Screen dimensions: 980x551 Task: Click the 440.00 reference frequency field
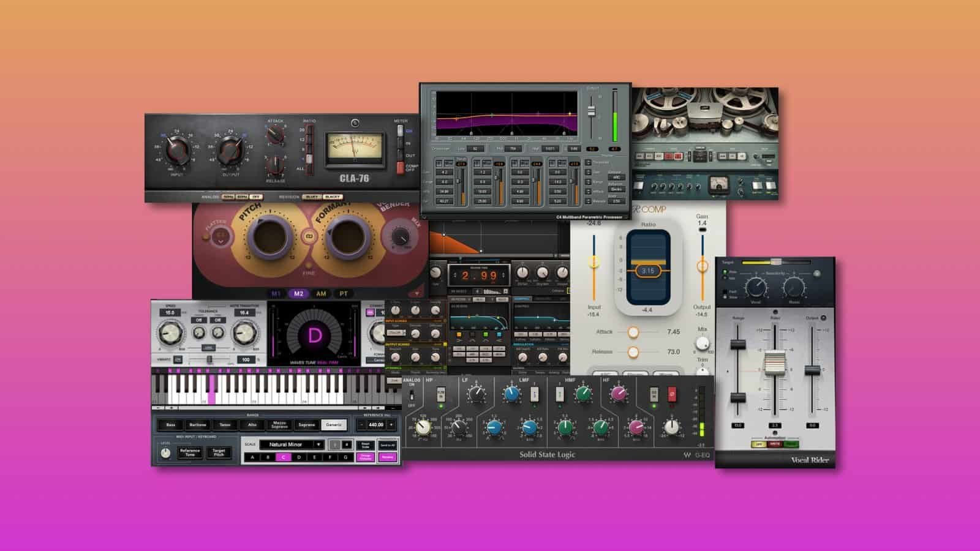[376, 424]
